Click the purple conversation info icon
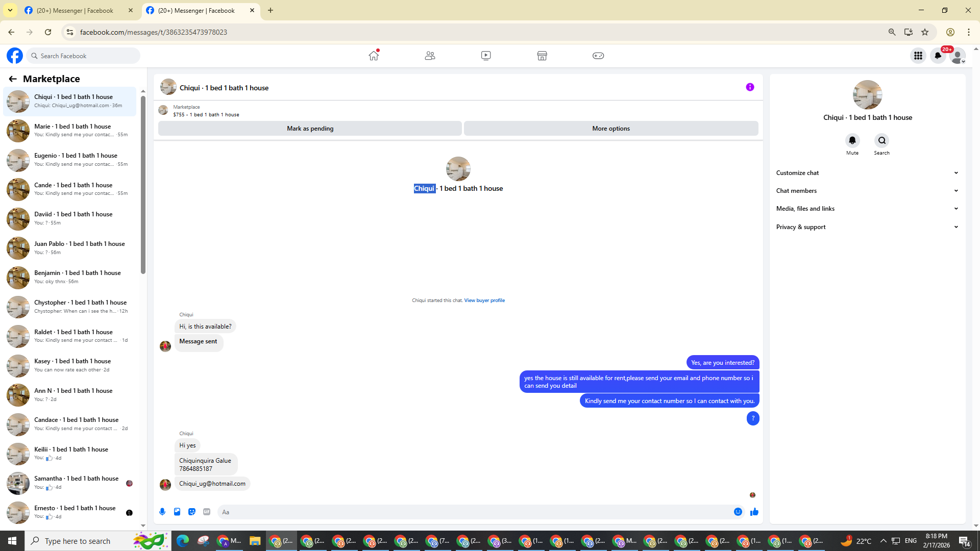The image size is (980, 551). pos(750,87)
